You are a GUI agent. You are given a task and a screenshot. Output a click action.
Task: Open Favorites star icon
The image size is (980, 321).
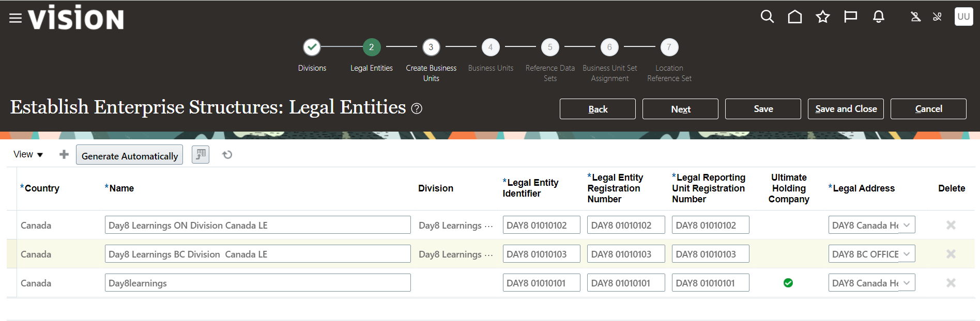click(822, 17)
